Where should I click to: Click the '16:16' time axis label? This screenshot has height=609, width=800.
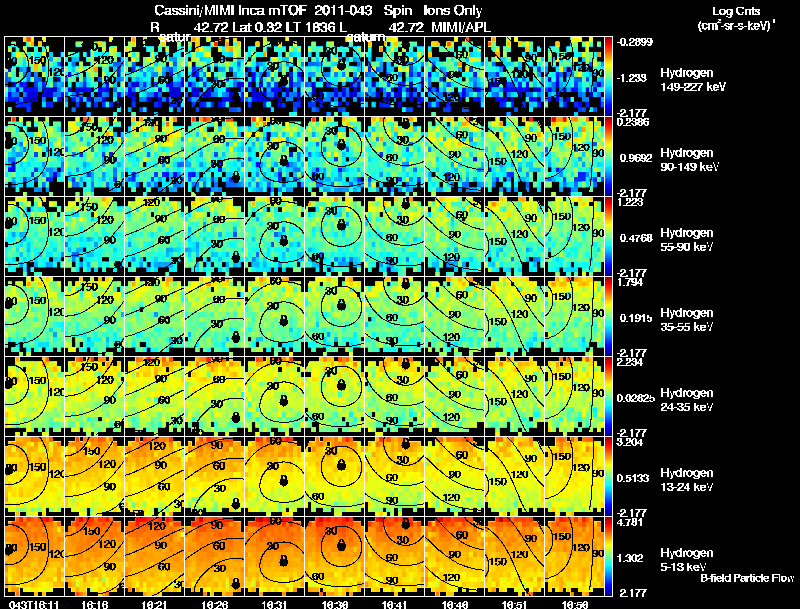94,604
